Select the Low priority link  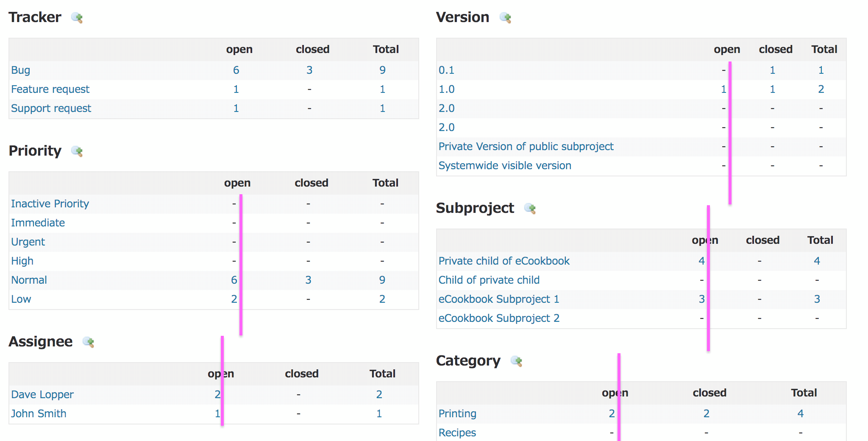21,299
